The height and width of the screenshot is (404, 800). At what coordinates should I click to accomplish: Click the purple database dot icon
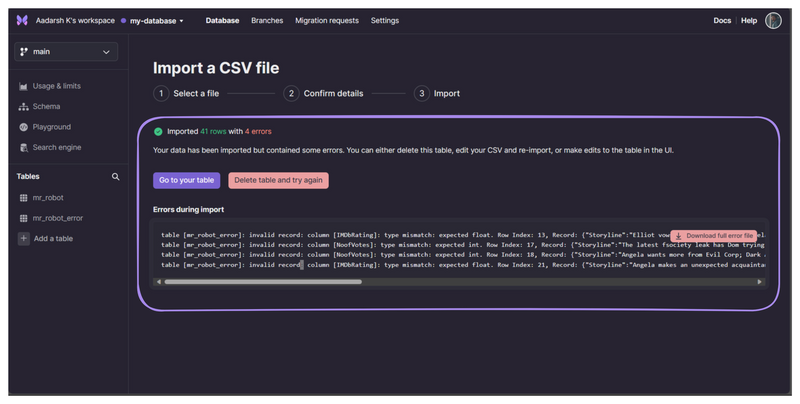point(123,21)
